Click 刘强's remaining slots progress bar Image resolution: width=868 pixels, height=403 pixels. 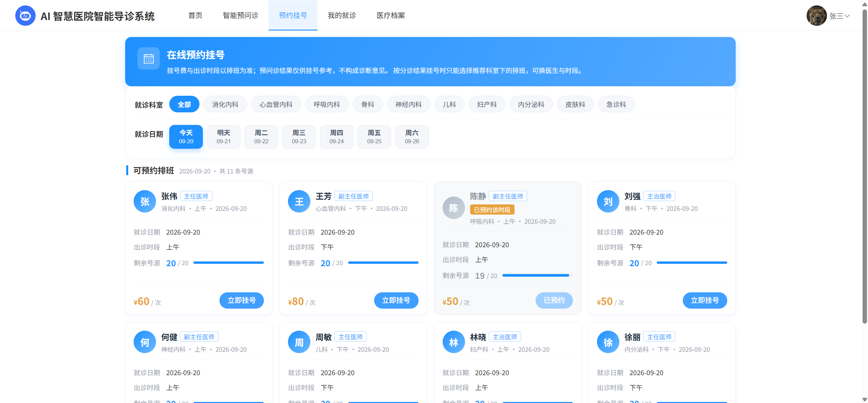(692, 263)
